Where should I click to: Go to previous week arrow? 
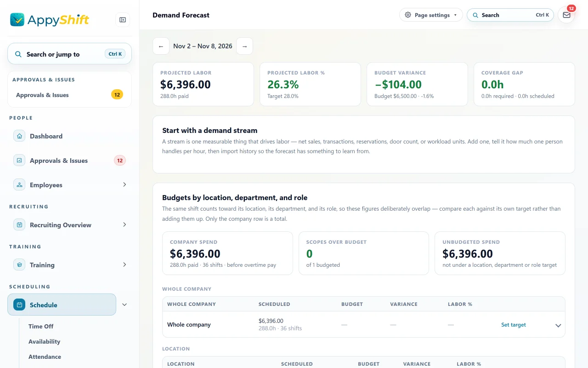[x=161, y=46]
